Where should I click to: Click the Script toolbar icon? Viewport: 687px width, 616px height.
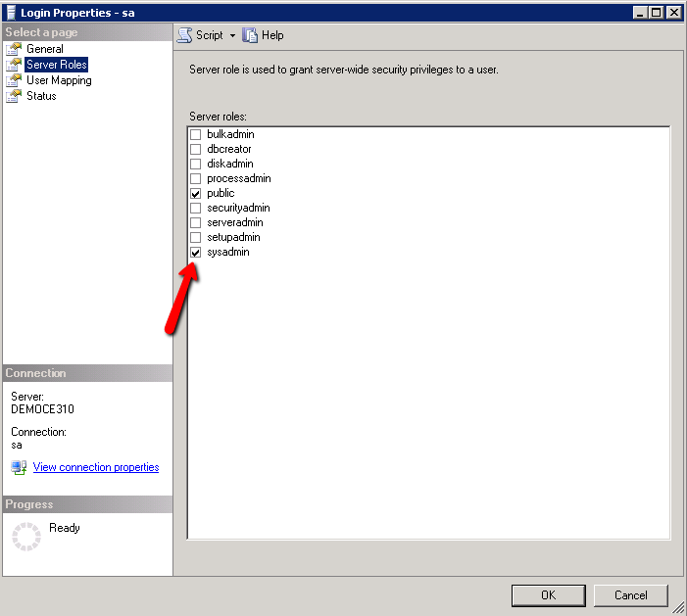pyautogui.click(x=184, y=35)
